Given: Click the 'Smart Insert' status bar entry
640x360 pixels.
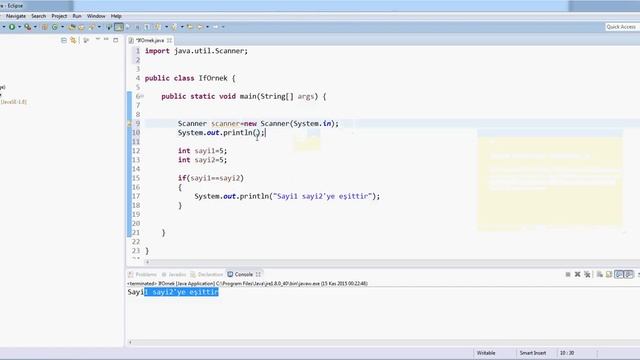Looking at the screenshot, I should point(533,353).
